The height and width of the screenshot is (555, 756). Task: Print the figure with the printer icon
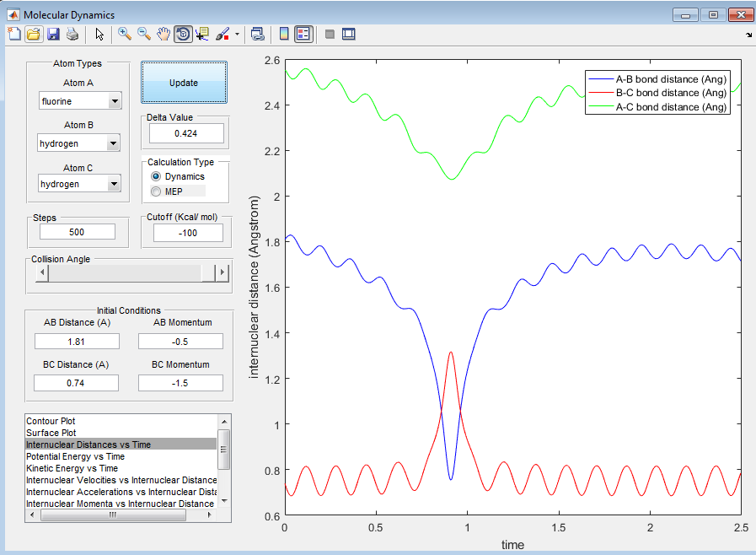pos(72,34)
